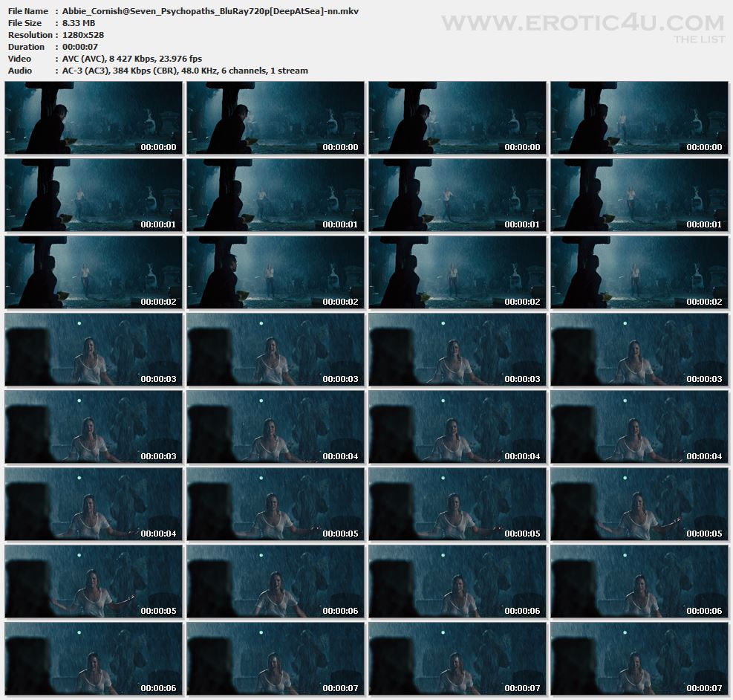Open the last thumbnail stamped 00:00:00
The height and width of the screenshot is (700, 733).
(639, 118)
